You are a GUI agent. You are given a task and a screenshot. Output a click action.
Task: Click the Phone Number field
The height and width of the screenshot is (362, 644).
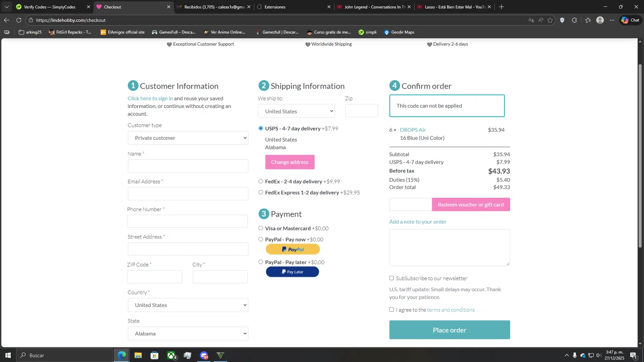[188, 221]
